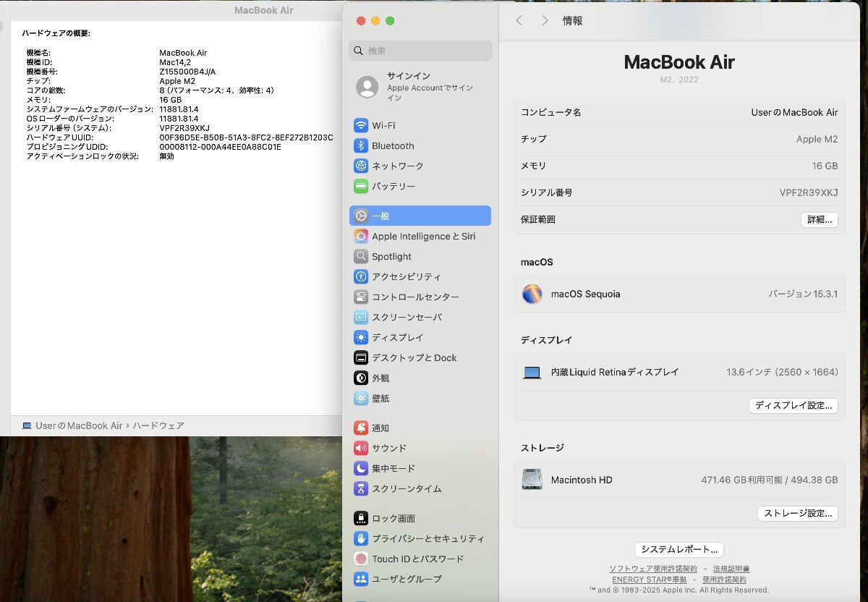Open the Apple Intelligence と Siri icon
The width and height of the screenshot is (868, 602).
point(361,236)
